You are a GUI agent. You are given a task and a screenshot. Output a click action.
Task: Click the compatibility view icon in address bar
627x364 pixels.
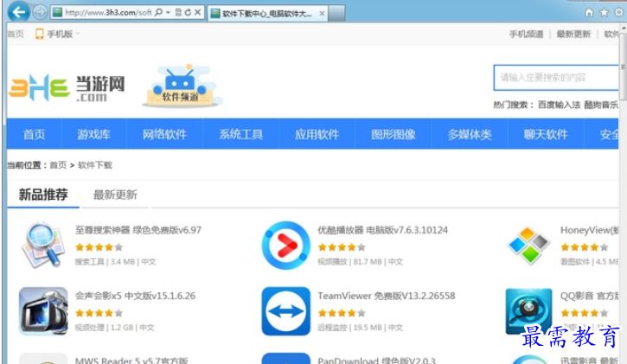[x=178, y=13]
